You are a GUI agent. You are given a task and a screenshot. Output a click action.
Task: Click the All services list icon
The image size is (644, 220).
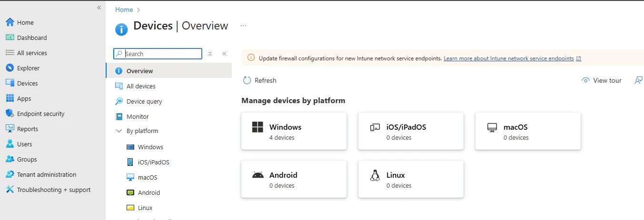[10, 53]
